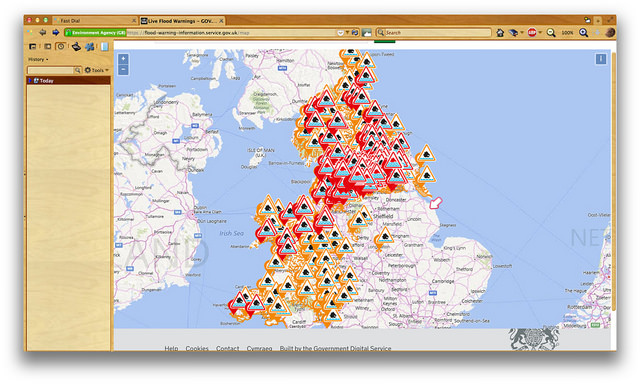Open the Adblock Plus dropdown arrow

tap(540, 33)
